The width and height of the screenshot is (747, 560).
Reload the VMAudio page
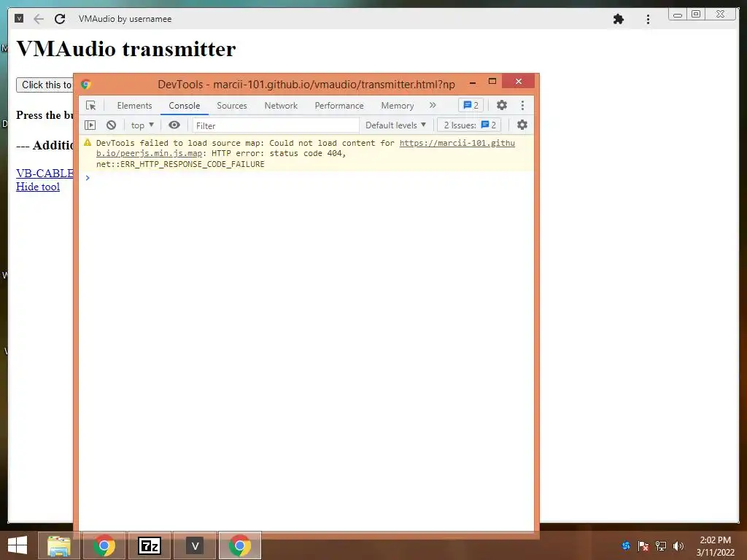pos(60,19)
